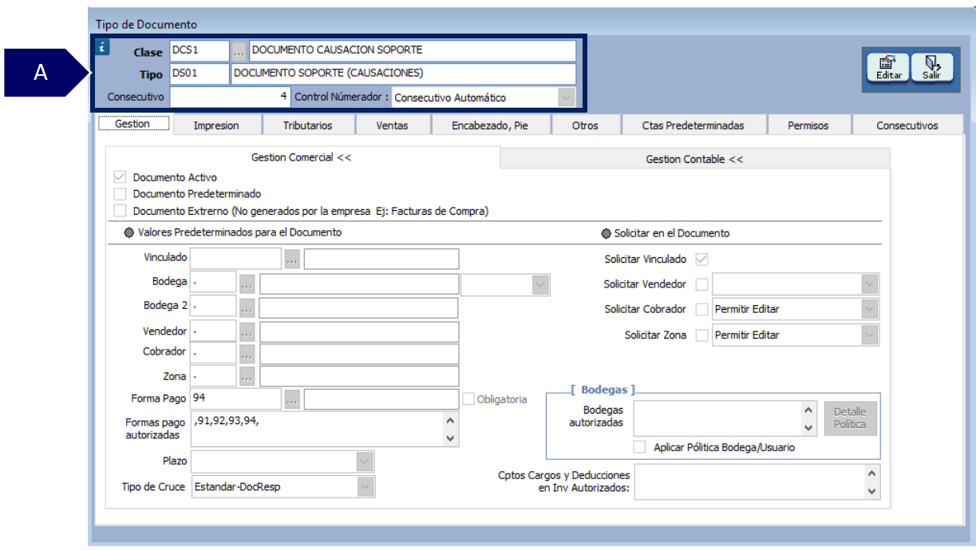The width and height of the screenshot is (980, 551).
Task: Click down arrow in Bodegas autorizadas list
Action: [x=809, y=428]
